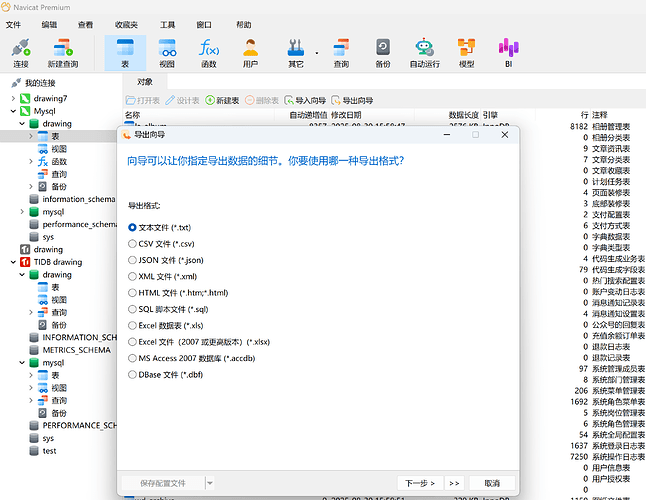The image size is (646, 500).
Task: Expand drawing7 connection node
Action: [x=13, y=98]
